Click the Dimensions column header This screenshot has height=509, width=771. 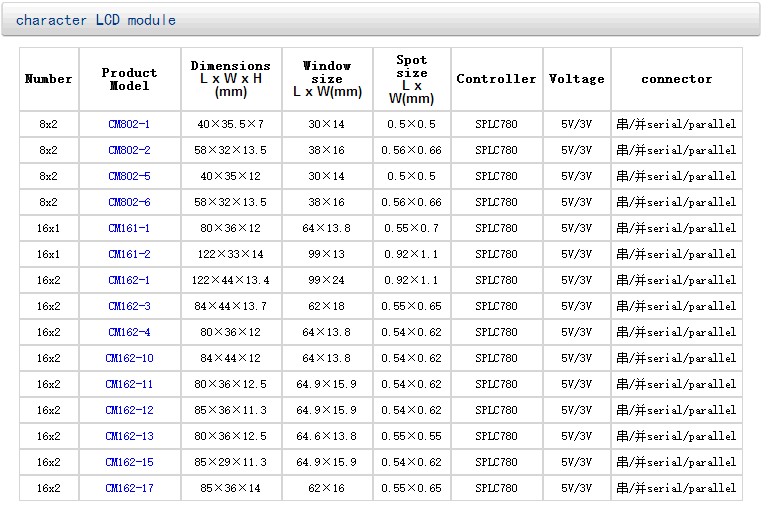coord(231,78)
